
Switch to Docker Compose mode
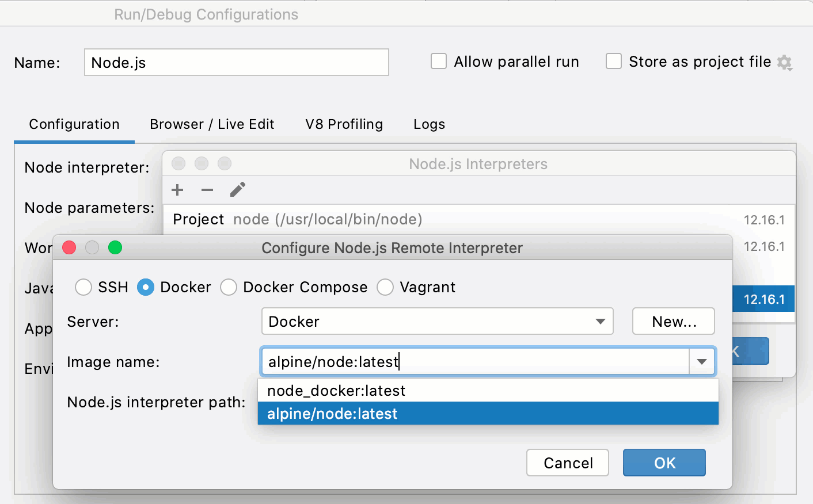click(229, 287)
